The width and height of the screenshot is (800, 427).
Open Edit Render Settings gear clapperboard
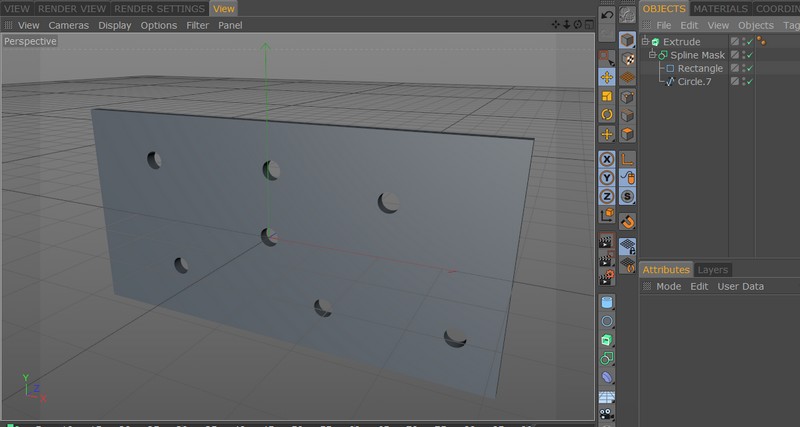607,278
